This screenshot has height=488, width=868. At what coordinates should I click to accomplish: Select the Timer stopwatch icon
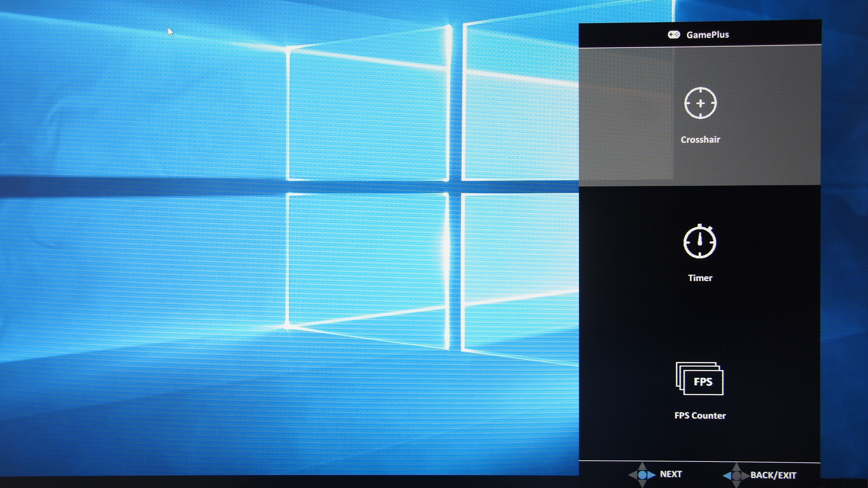(699, 241)
